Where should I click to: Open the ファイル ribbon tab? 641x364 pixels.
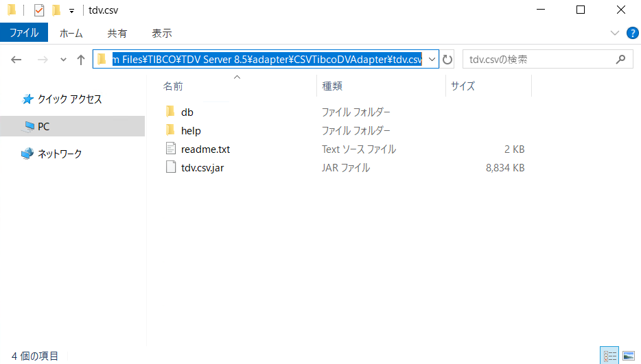(24, 33)
